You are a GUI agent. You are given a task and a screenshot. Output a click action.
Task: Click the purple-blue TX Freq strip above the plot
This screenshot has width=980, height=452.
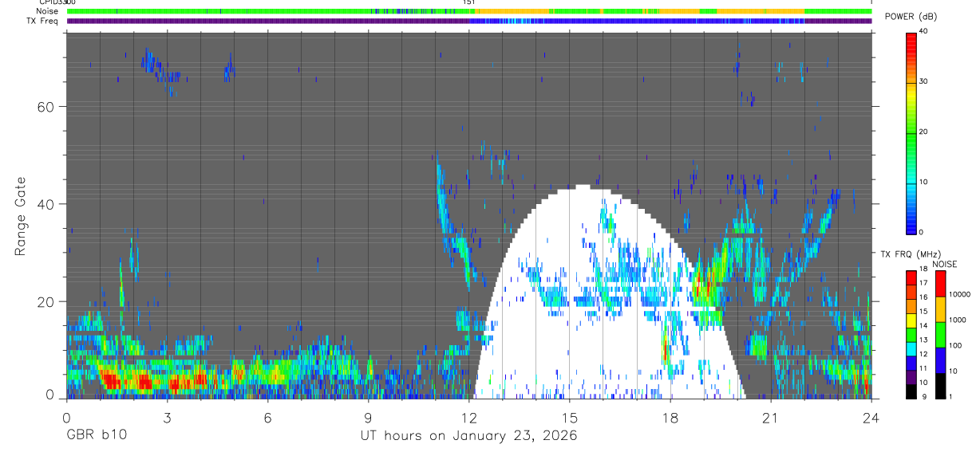(x=469, y=21)
